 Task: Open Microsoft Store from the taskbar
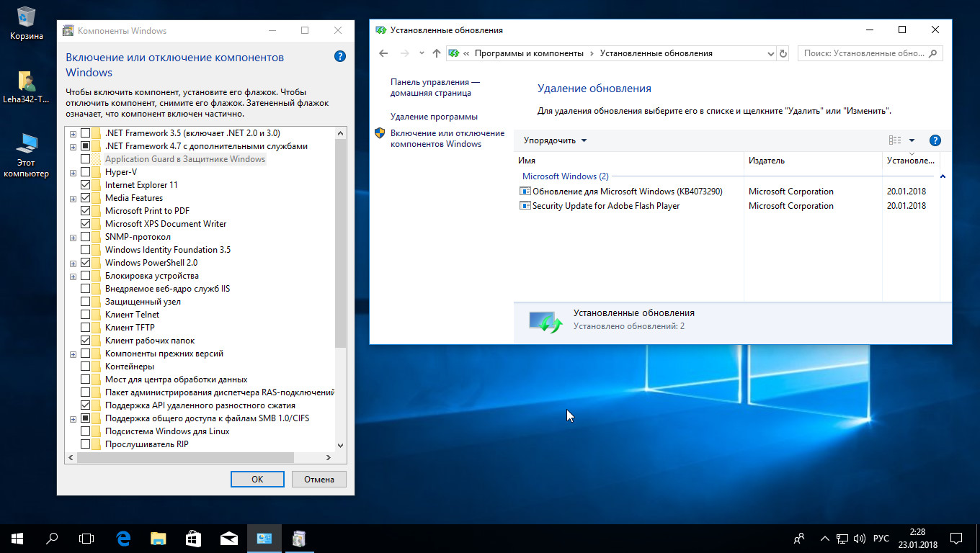point(193,538)
